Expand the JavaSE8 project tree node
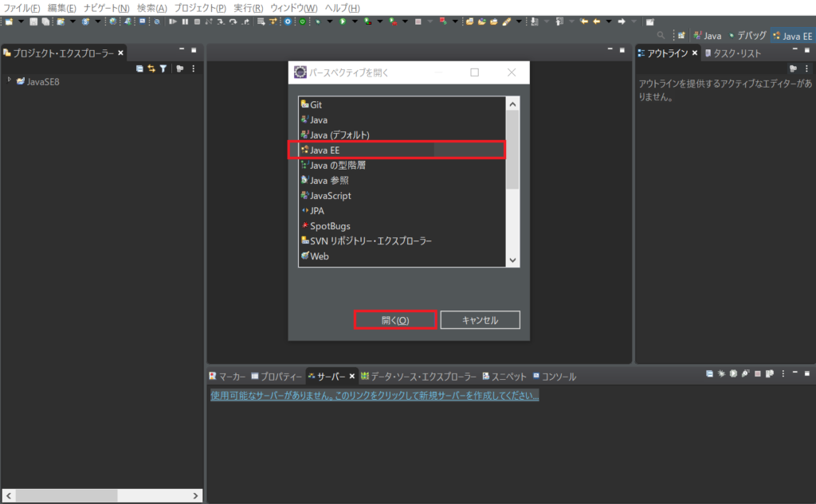Viewport: 816px width, 504px height. (x=10, y=80)
